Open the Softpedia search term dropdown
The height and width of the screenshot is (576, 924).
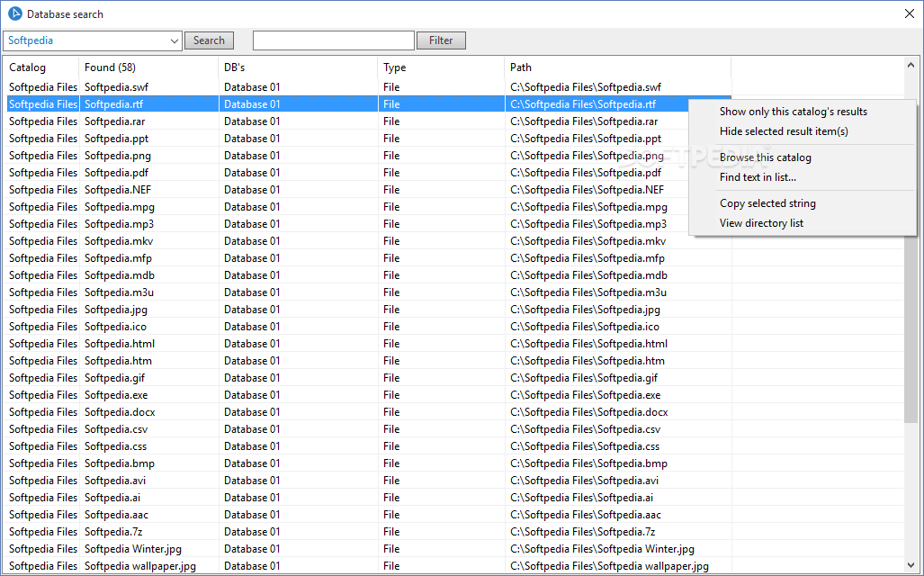pos(174,40)
